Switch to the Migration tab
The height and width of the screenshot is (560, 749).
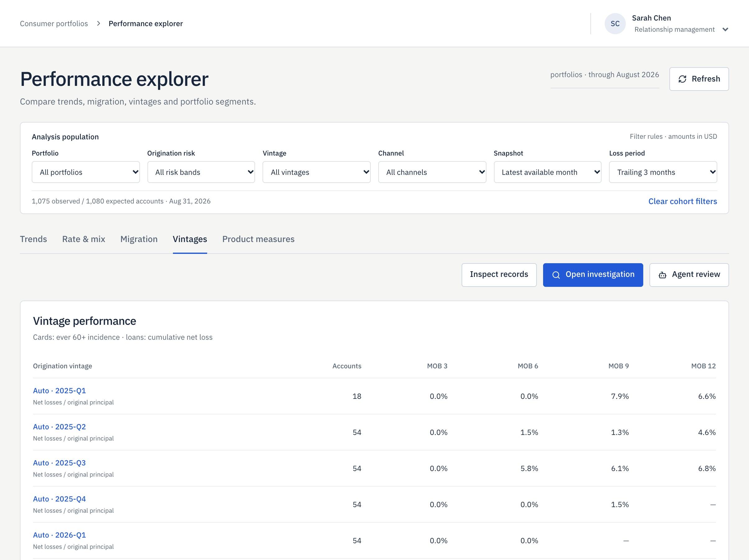(139, 239)
